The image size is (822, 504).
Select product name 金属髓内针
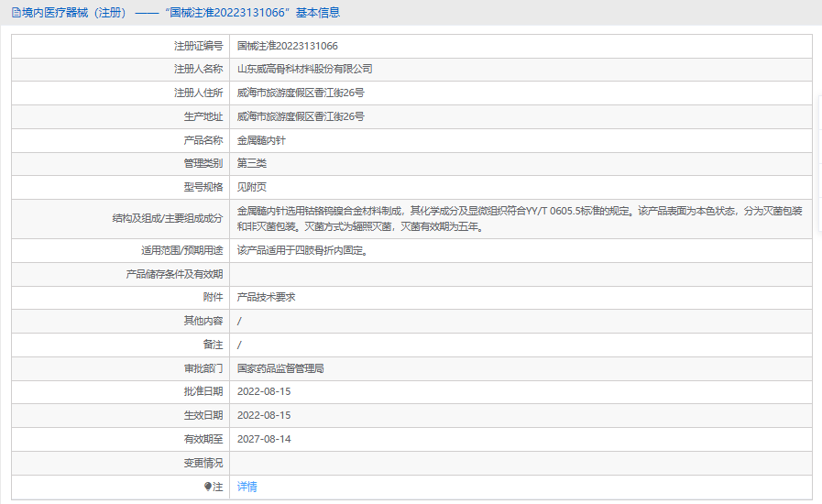click(261, 140)
